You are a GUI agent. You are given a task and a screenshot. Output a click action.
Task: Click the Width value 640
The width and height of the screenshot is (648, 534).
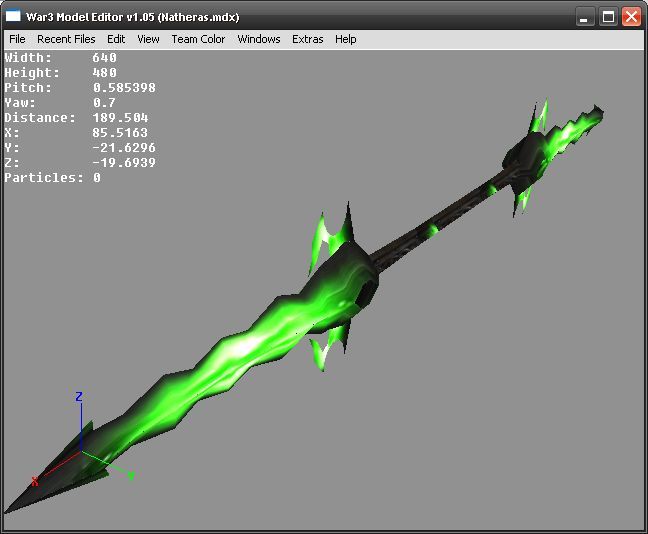pyautogui.click(x=105, y=57)
